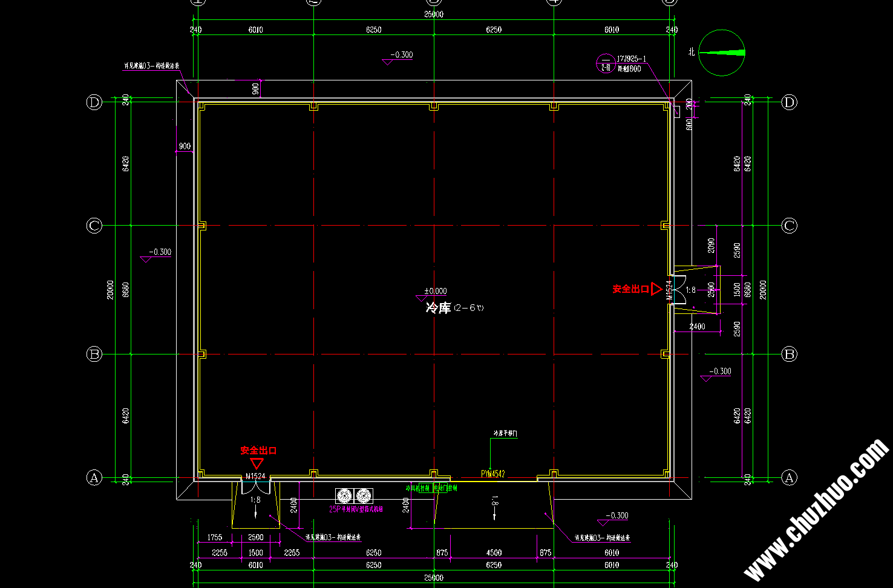Image resolution: width=893 pixels, height=588 pixels.
Task: Click the red triangle below bottom 安全出口
Action: (x=257, y=463)
